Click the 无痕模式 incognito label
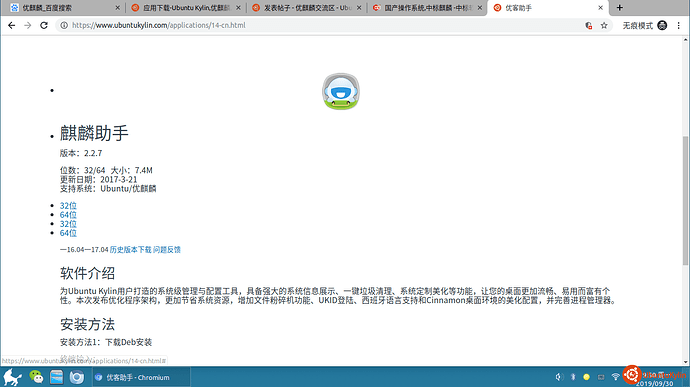 (638, 26)
